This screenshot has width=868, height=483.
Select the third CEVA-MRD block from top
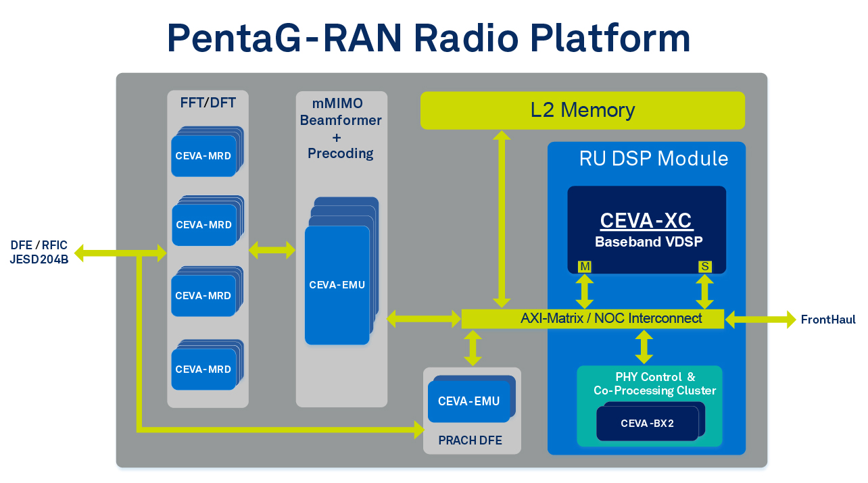click(x=203, y=296)
